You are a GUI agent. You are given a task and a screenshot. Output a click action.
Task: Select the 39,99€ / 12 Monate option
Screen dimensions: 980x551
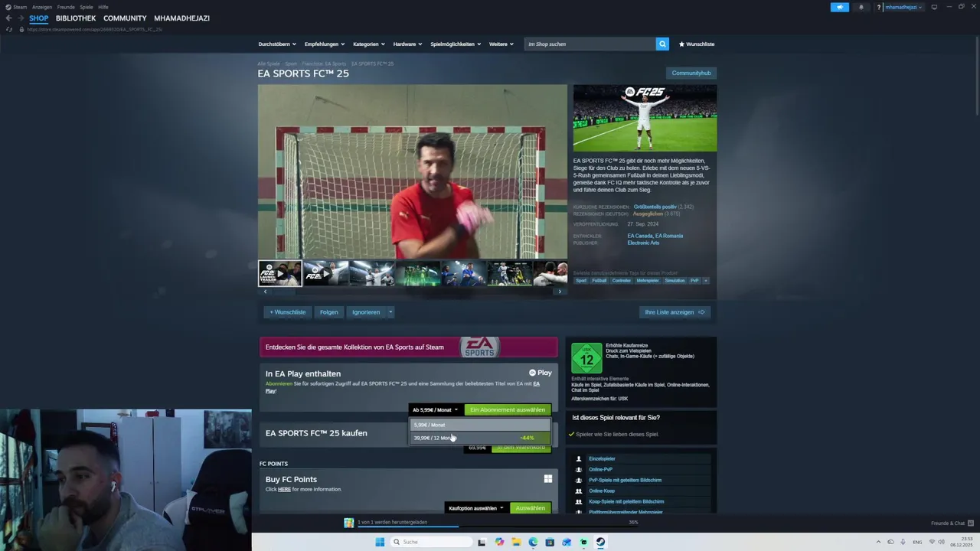tap(480, 438)
